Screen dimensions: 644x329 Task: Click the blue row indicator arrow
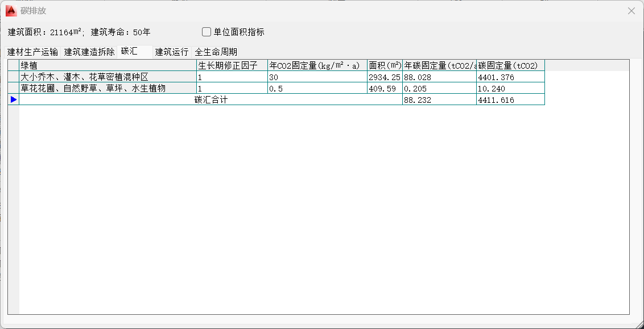click(13, 99)
